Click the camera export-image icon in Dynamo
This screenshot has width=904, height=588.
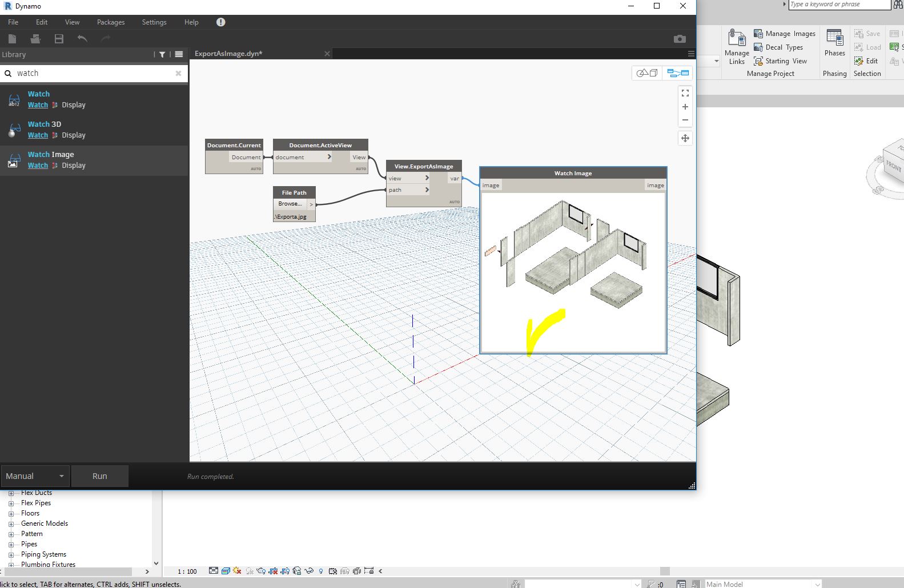coord(680,39)
